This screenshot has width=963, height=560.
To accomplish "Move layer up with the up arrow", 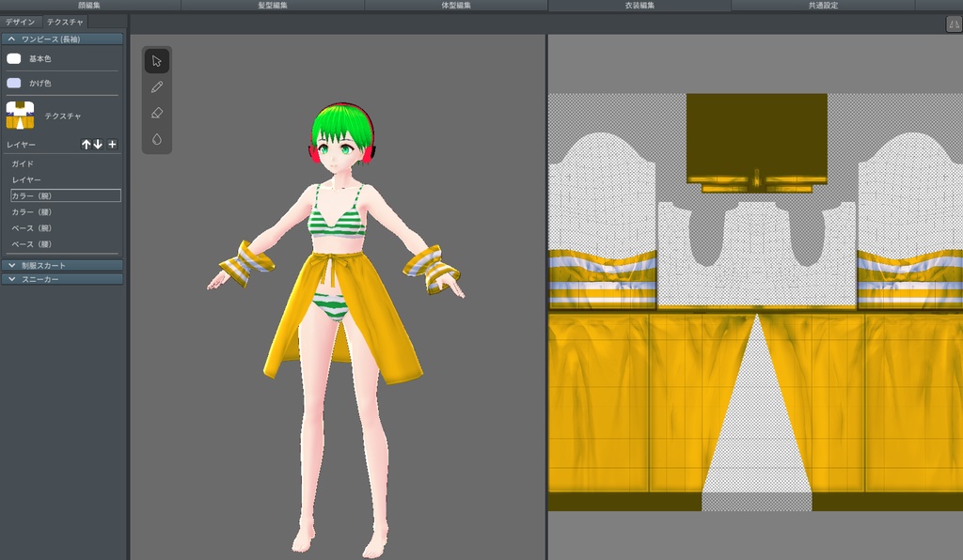I will click(x=87, y=145).
